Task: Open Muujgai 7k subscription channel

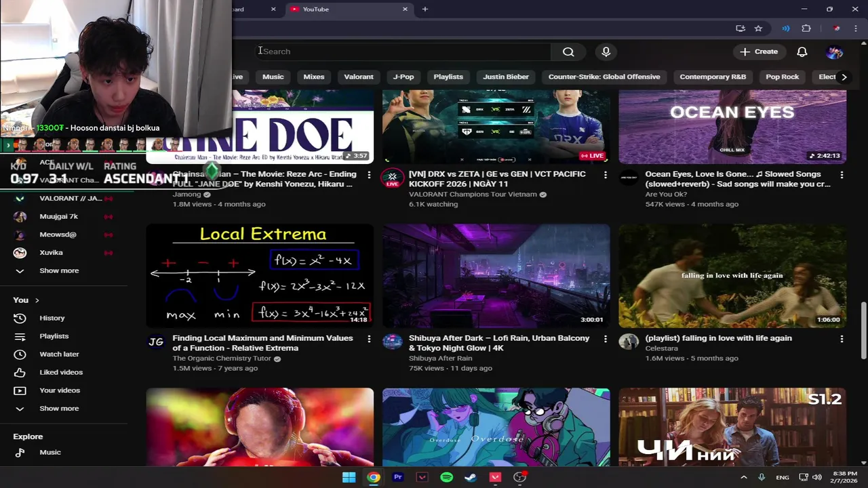Action: [x=59, y=216]
